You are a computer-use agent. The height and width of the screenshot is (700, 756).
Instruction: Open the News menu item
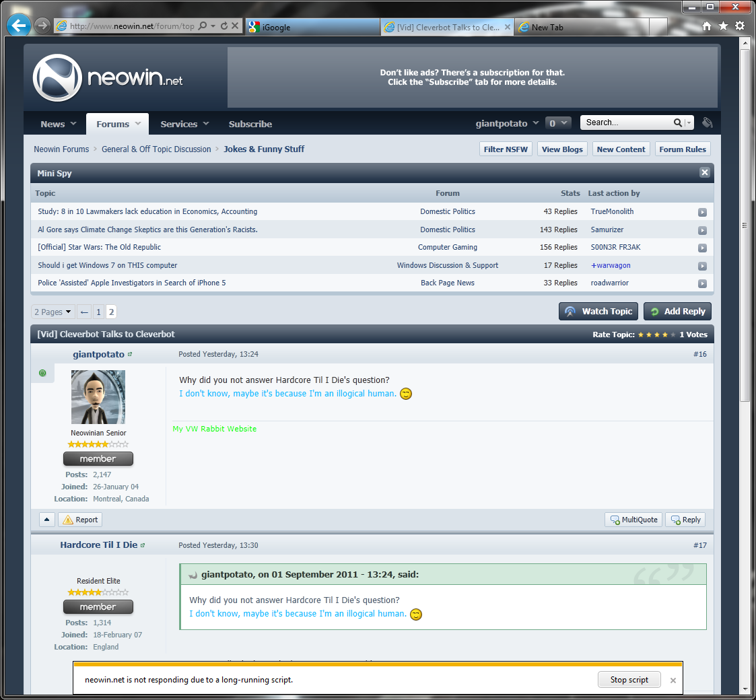click(x=53, y=124)
